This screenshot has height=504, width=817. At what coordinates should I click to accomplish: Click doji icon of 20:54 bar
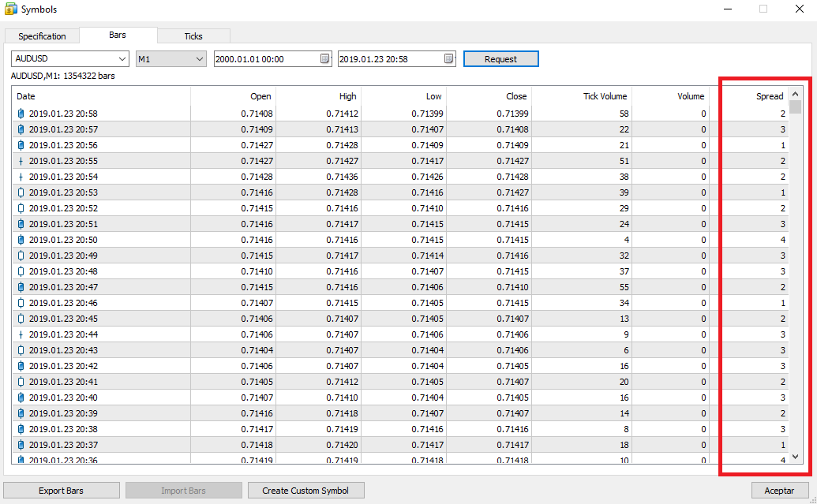click(21, 177)
